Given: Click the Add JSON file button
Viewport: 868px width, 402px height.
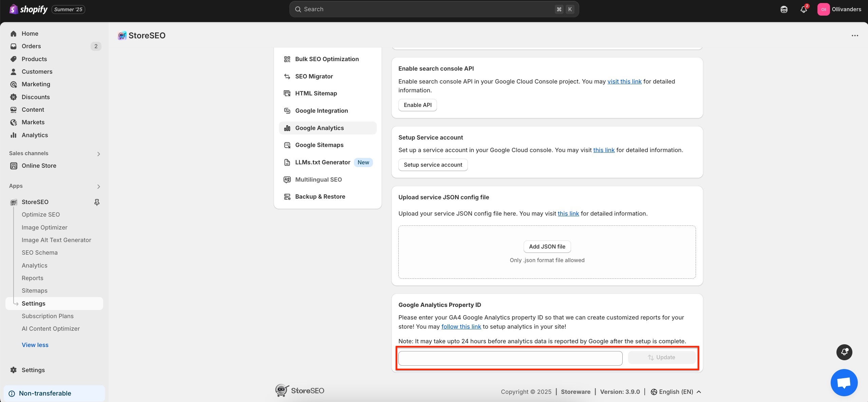Looking at the screenshot, I should [x=547, y=247].
